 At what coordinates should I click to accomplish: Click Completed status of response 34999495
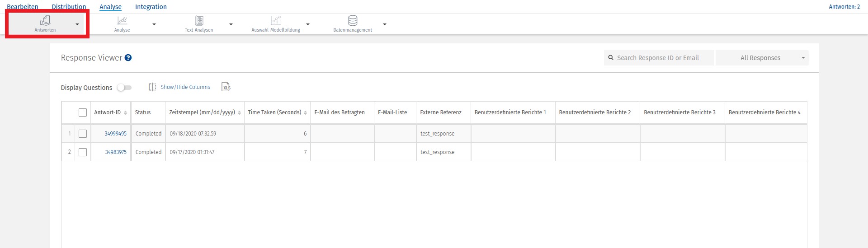148,134
